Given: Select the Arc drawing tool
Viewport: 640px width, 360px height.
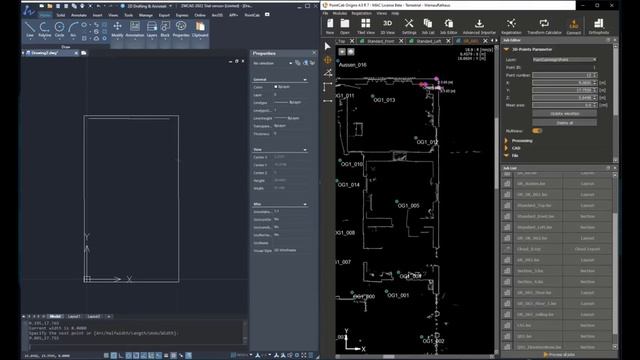Looking at the screenshot, I should 73,30.
